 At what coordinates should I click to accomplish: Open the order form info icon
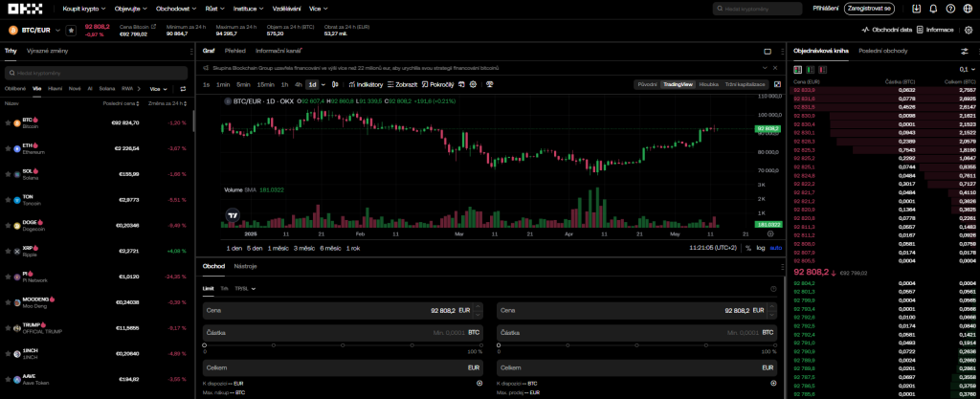pyautogui.click(x=773, y=289)
